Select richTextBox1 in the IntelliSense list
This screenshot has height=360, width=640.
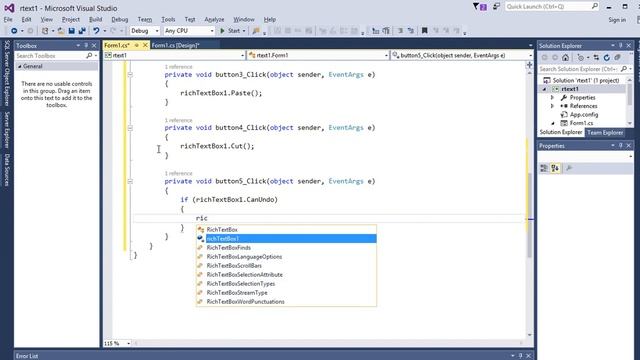point(286,239)
